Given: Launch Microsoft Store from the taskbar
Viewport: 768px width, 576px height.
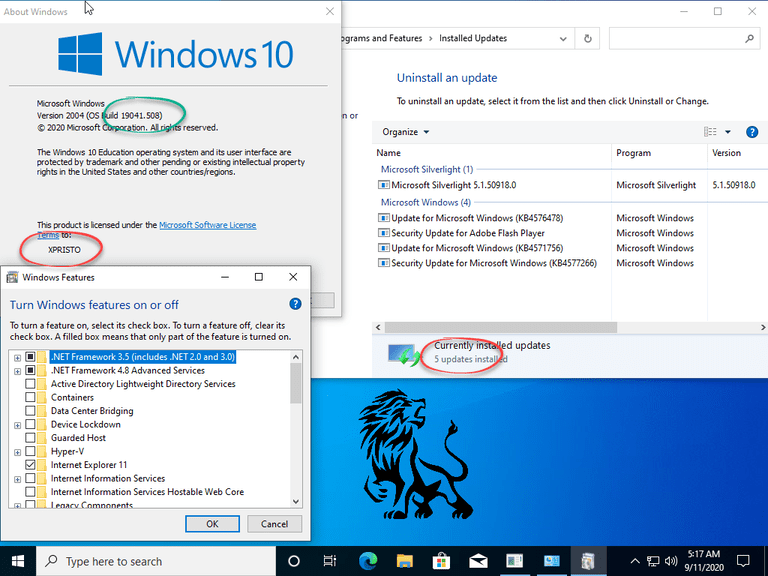Looking at the screenshot, I should click(x=441, y=561).
